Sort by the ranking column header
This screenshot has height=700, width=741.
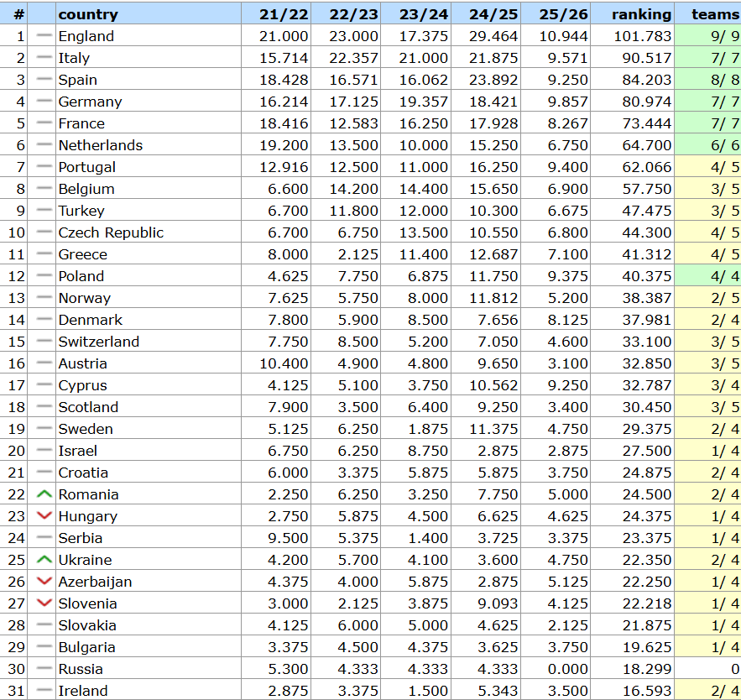[641, 14]
